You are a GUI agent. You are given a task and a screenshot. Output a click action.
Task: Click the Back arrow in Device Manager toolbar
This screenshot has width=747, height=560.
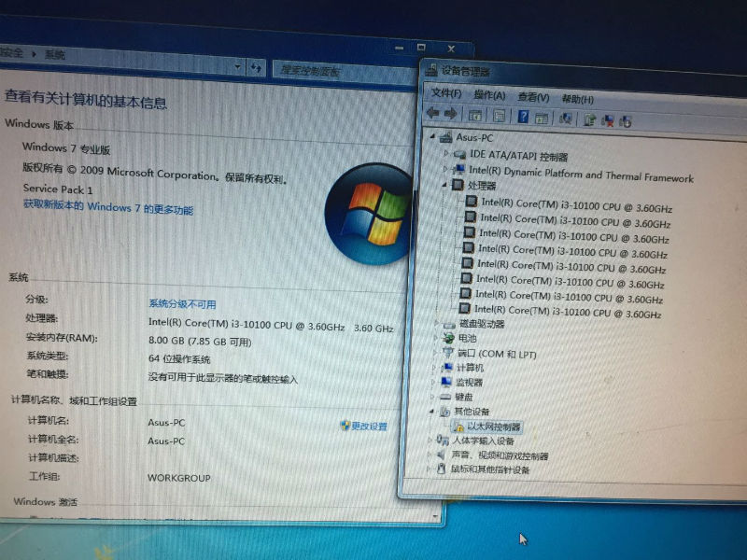point(433,113)
